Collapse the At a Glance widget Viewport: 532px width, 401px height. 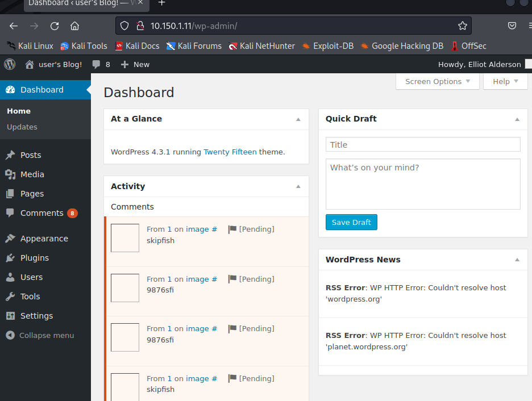pos(298,119)
